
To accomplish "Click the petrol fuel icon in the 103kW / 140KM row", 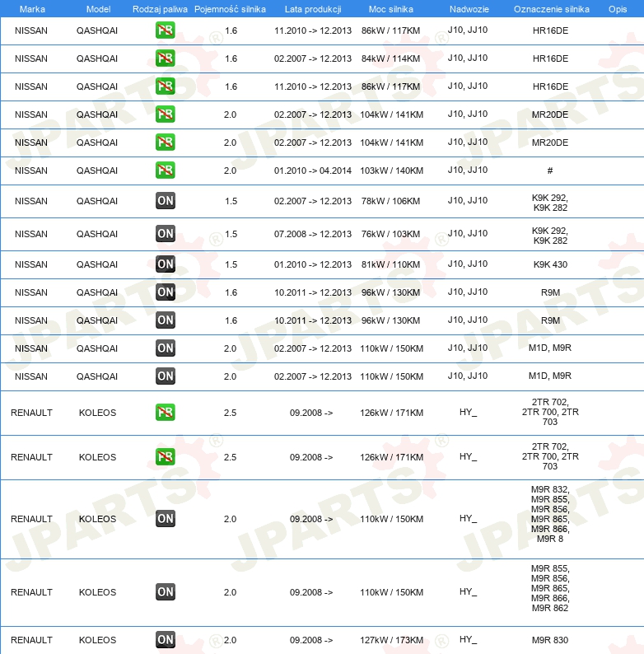I will click(166, 171).
